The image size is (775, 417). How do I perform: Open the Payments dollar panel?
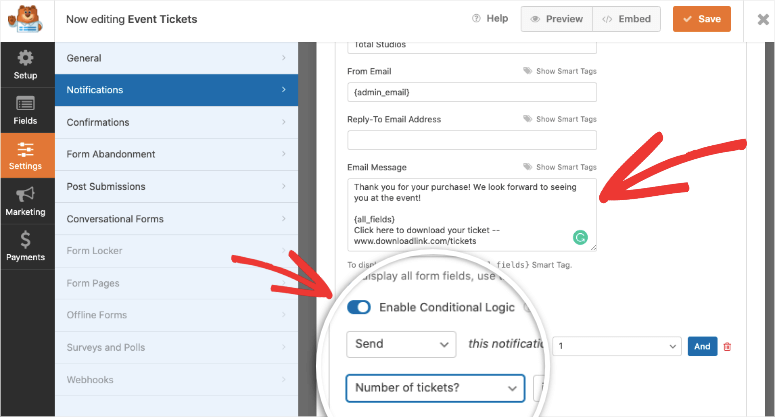tap(25, 247)
